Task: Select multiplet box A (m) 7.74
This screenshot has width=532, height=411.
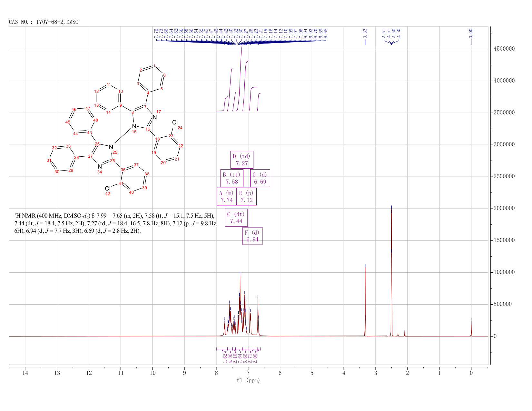Action: (x=227, y=196)
